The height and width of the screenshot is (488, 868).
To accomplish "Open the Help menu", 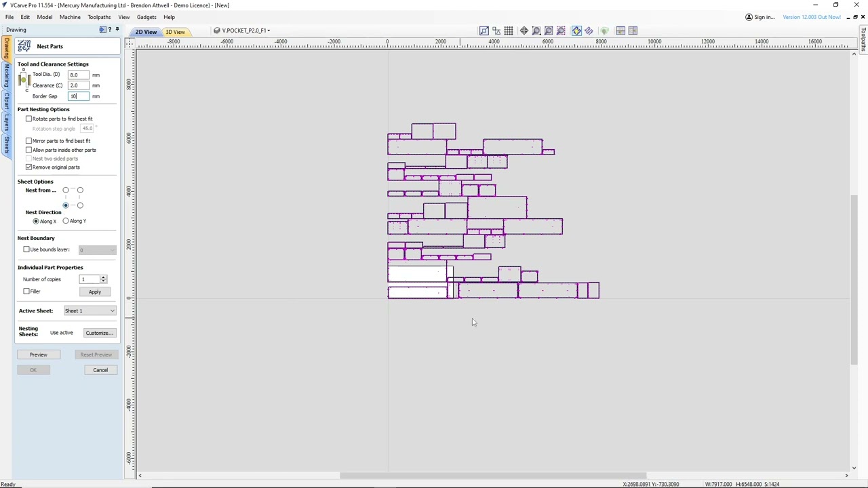I will tap(169, 17).
